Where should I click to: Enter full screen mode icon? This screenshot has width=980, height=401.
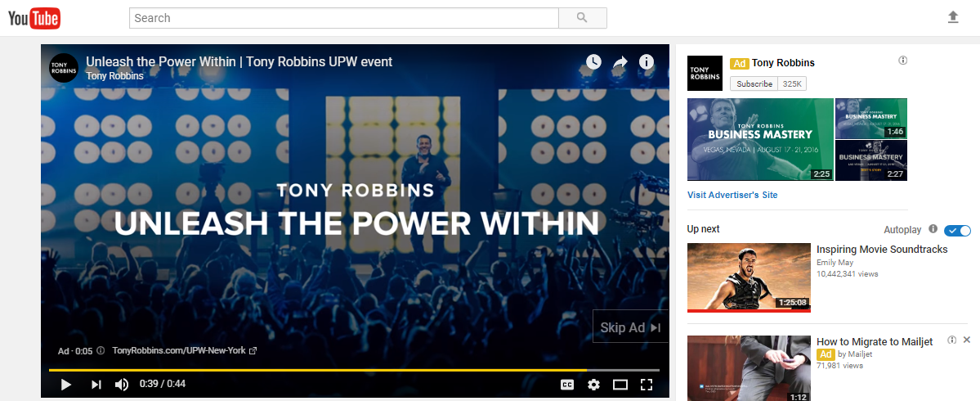tap(647, 385)
